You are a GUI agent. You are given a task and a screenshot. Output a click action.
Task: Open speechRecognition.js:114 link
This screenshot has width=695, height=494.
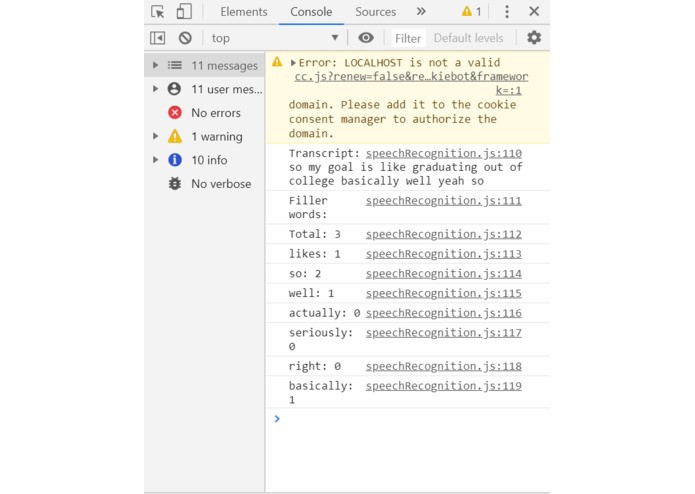444,274
